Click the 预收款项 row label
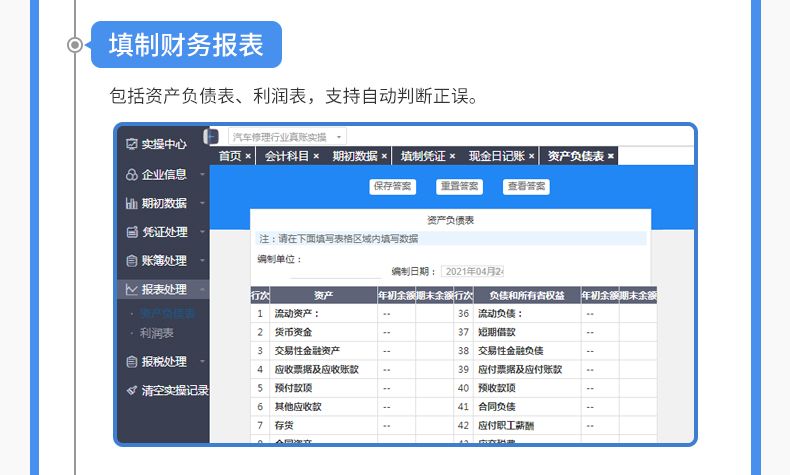The height and width of the screenshot is (475, 790). click(497, 388)
